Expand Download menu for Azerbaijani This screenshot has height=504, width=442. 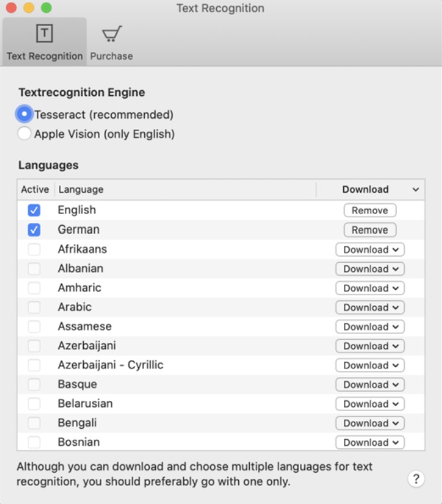point(370,346)
